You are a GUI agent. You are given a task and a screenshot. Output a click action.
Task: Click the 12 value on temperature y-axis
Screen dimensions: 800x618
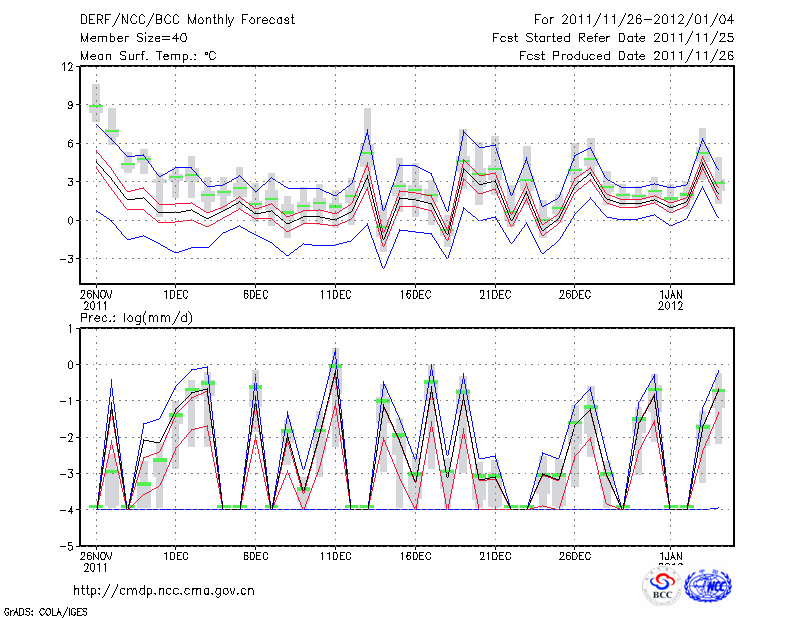click(x=68, y=67)
